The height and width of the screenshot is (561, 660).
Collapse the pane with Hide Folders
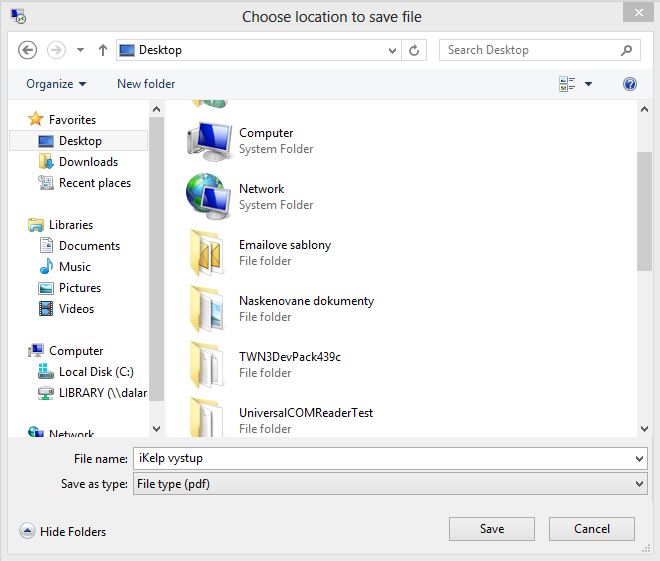point(63,531)
